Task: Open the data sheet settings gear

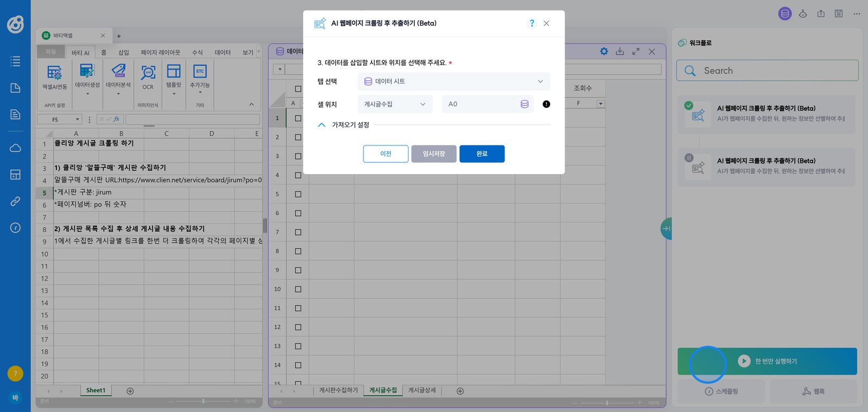Action: [x=604, y=51]
